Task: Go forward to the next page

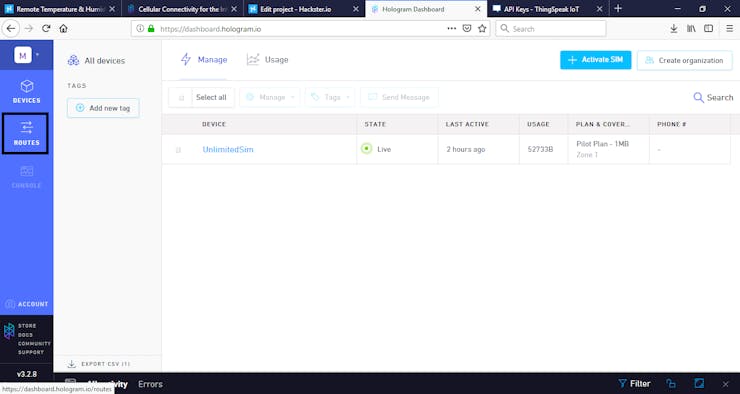Action: click(29, 29)
